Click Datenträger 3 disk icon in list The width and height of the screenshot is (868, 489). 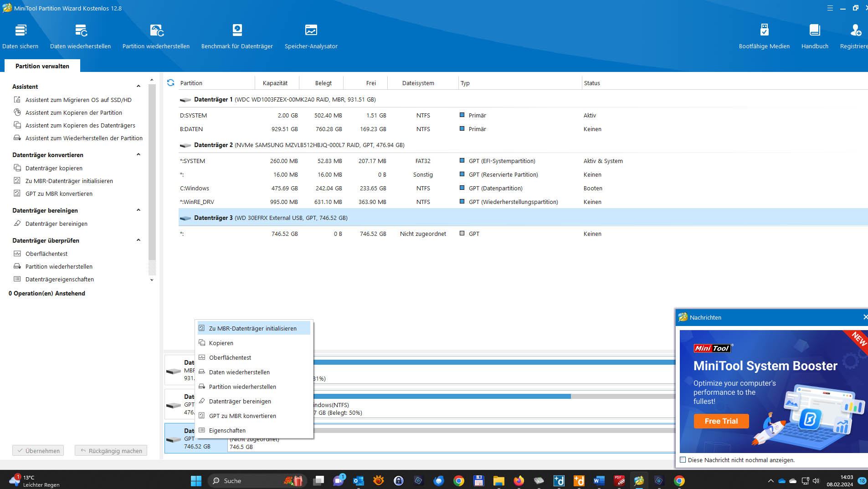(x=185, y=218)
